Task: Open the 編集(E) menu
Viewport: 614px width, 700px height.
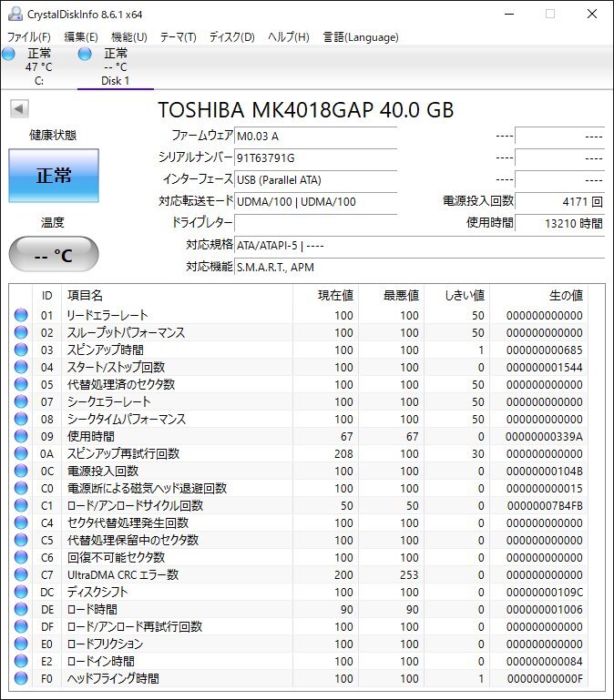Action: click(81, 37)
